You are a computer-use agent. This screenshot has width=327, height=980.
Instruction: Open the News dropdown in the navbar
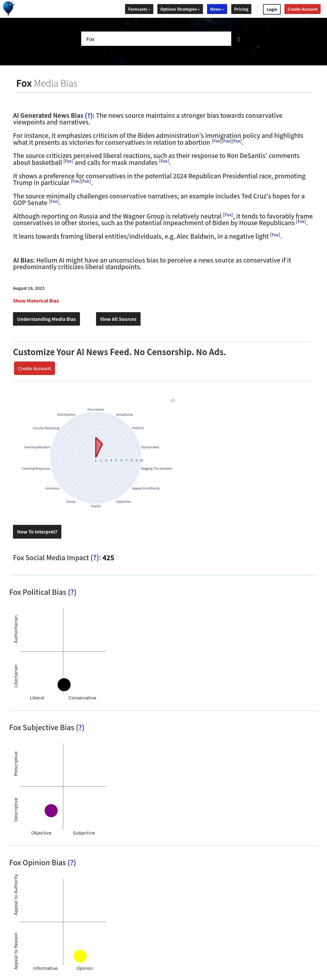pyautogui.click(x=217, y=9)
